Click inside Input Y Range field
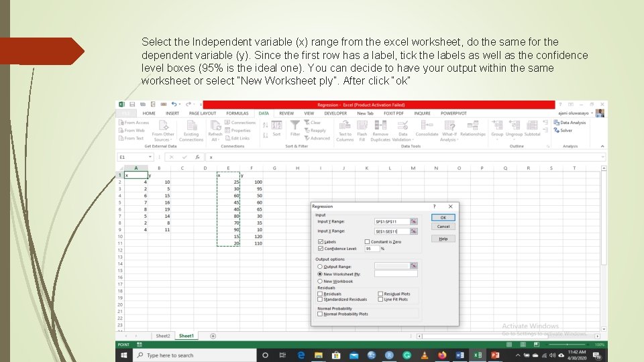644x362 pixels. coord(392,221)
